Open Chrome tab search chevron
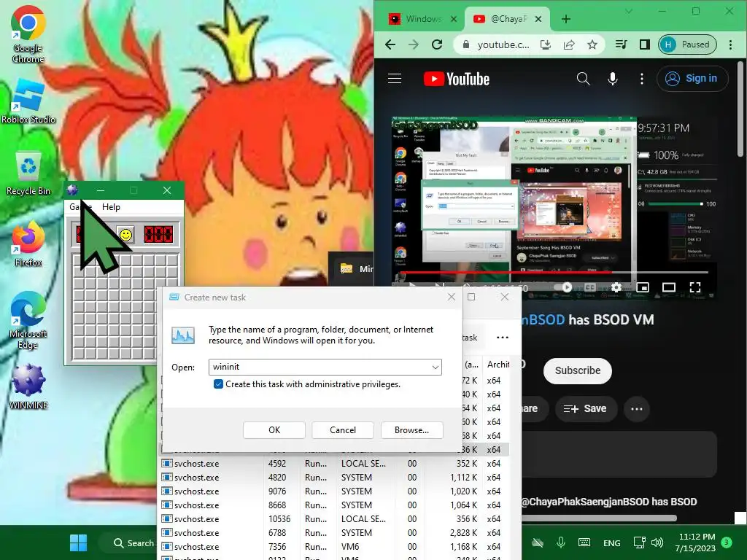 pyautogui.click(x=628, y=12)
